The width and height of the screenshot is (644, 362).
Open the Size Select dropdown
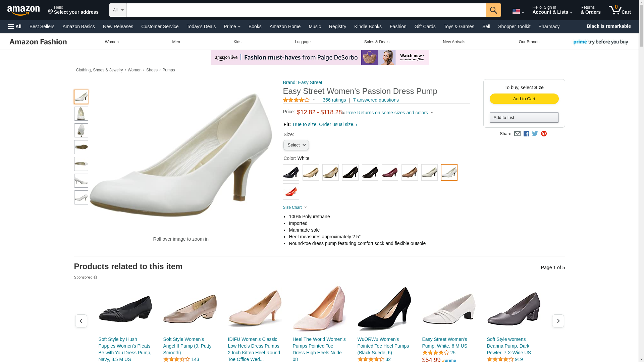296,145
